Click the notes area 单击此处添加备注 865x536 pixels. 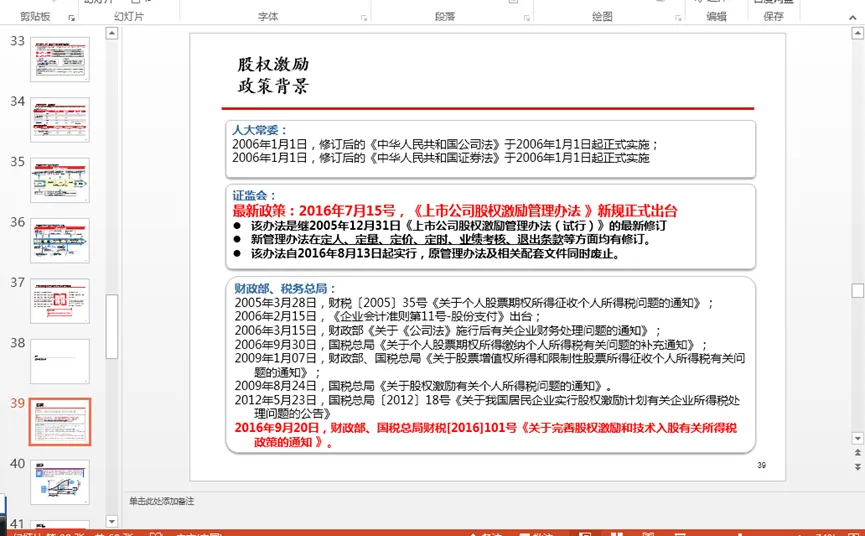(162, 501)
